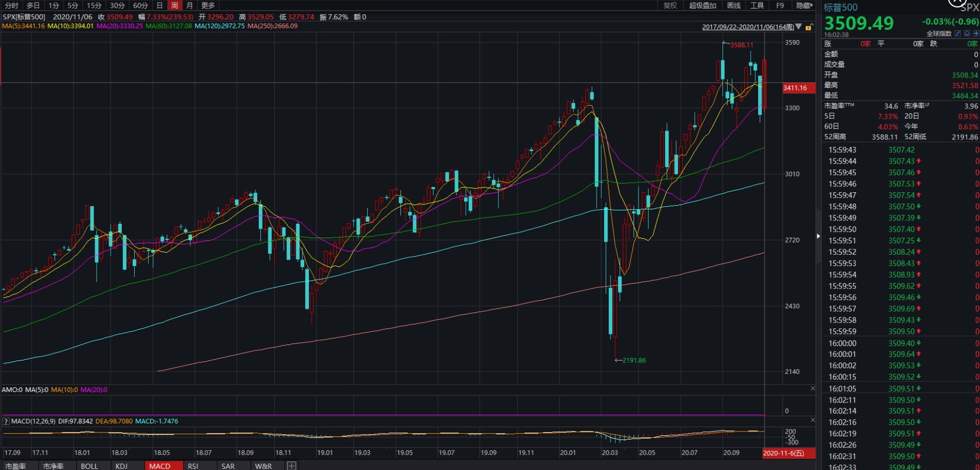980x470 pixels.
Task: Click the 2020-11-6 date marker on timeline
Action: pos(788,453)
